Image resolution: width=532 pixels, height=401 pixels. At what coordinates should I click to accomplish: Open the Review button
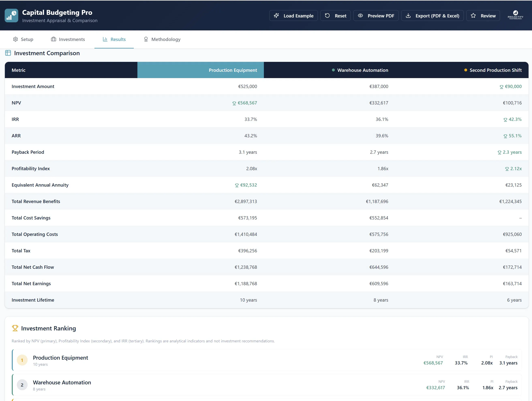point(483,16)
